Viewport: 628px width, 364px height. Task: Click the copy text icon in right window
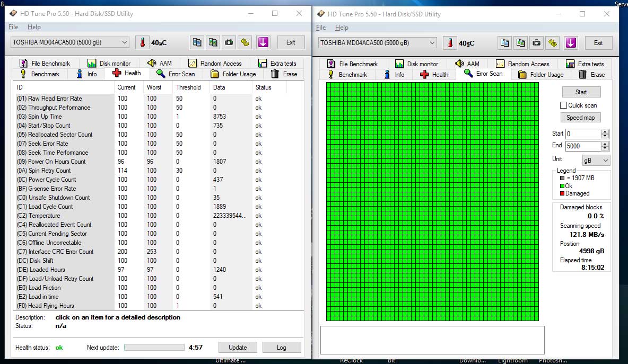click(504, 43)
